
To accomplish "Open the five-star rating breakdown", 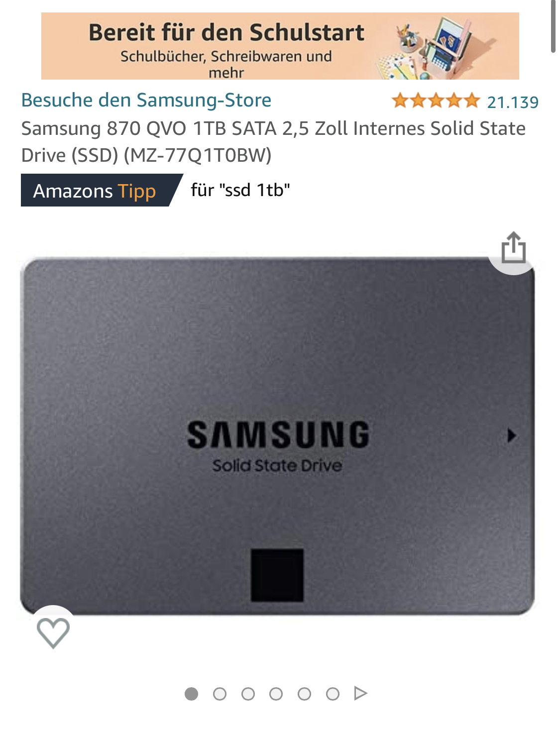I will [x=436, y=101].
